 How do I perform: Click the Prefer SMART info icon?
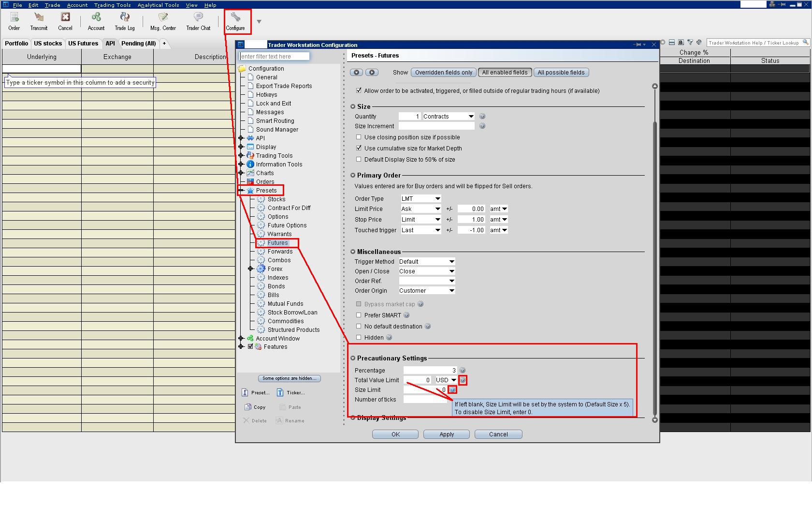[x=406, y=315]
